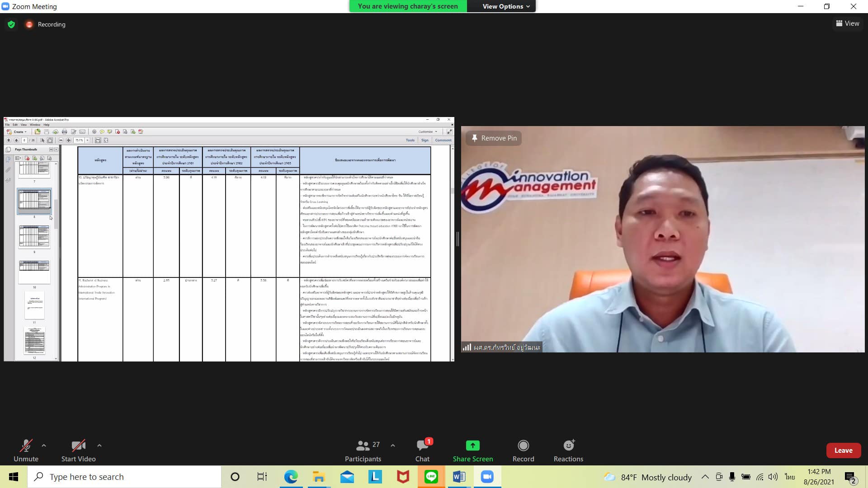Expand video options arrow beside Start Video

pyautogui.click(x=99, y=446)
